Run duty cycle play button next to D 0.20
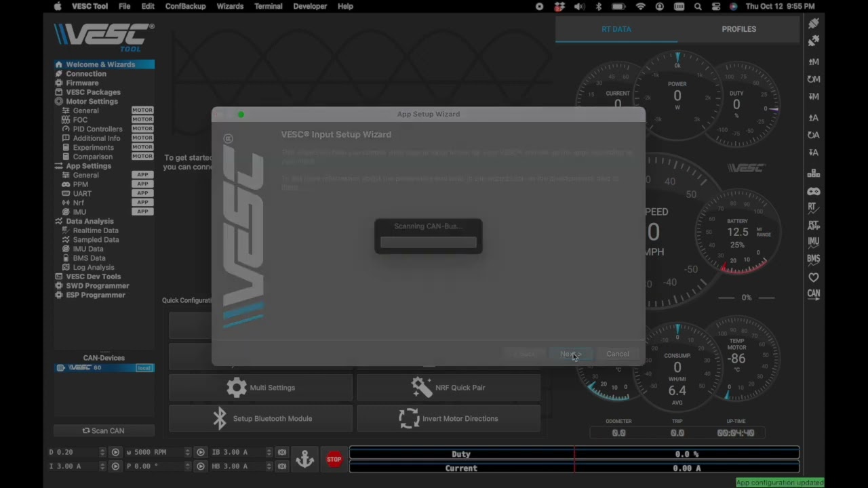Screen dimensions: 868x488 [x=115, y=452]
